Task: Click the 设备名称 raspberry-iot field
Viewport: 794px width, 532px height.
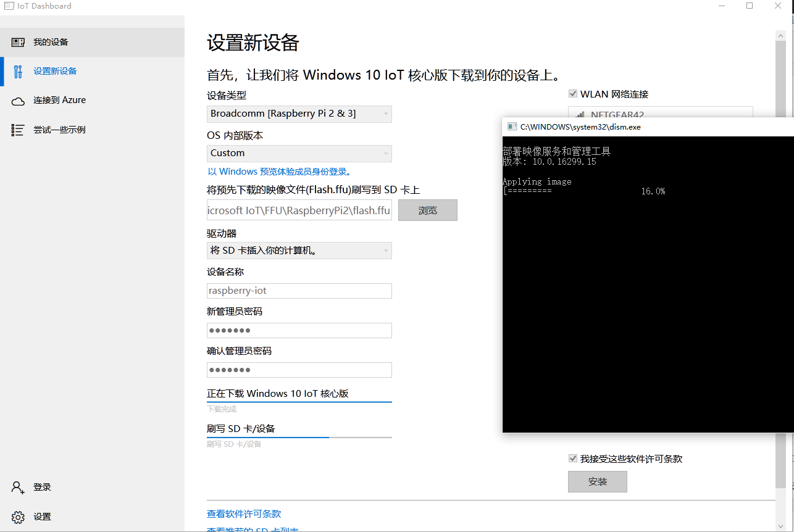Action: pyautogui.click(x=299, y=291)
